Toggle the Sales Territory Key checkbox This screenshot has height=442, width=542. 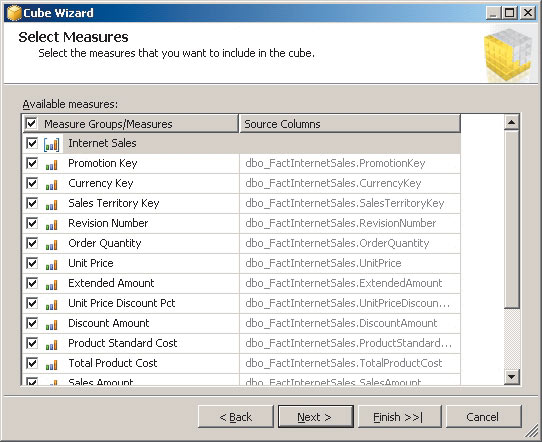(x=32, y=203)
